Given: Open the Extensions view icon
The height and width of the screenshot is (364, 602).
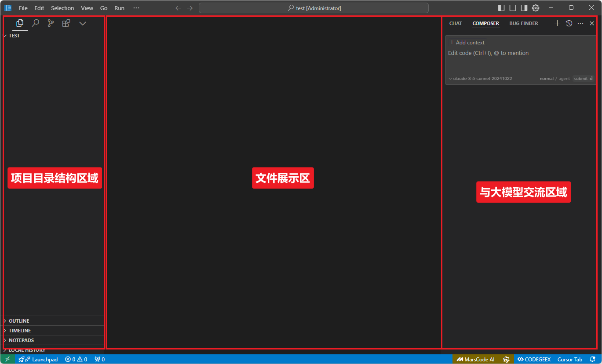Looking at the screenshot, I should 66,23.
